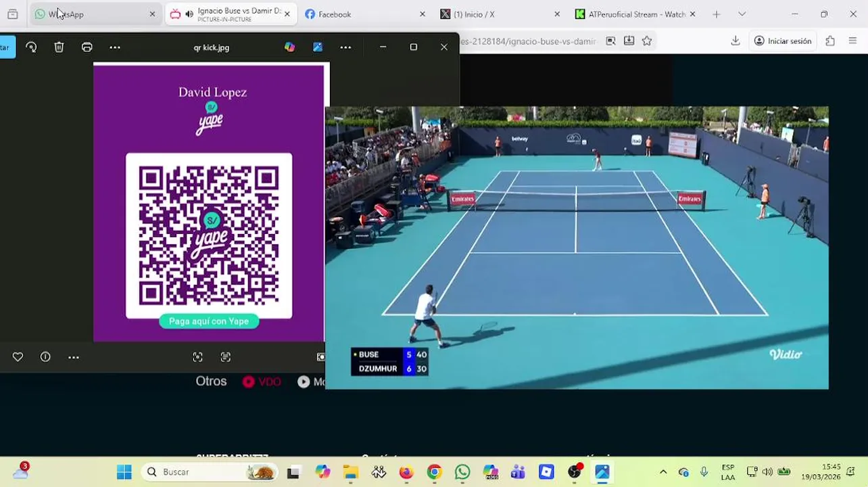Click Iniciar sesión button

pos(782,41)
